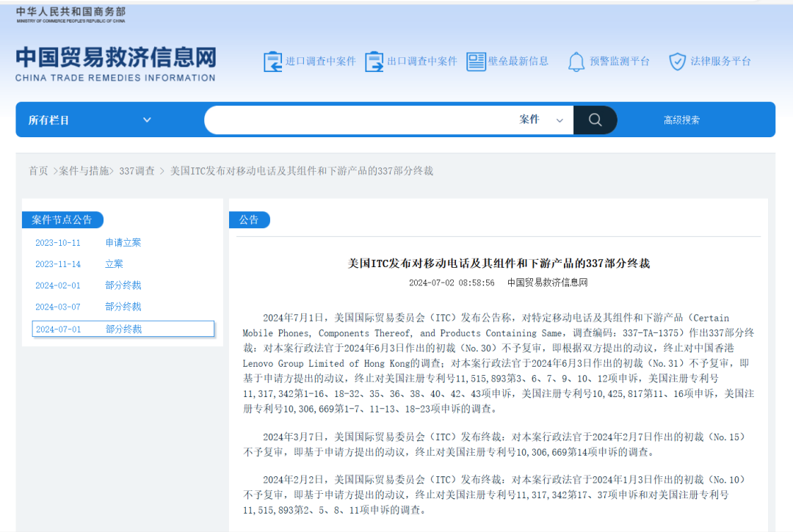Open 337调查 breadcrumb link
The height and width of the screenshot is (532, 793).
pos(137,171)
